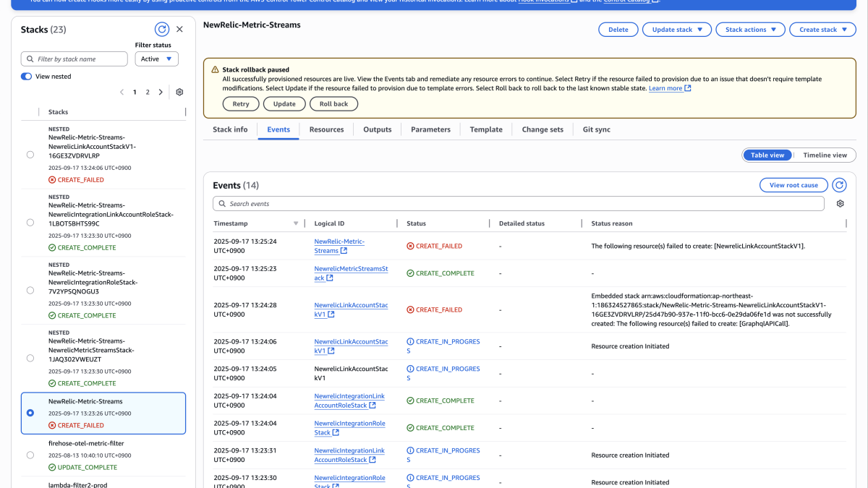
Task: Select NewrelicIntegrationLinkAccountRoleStack nested stack radio button
Action: coord(30,223)
